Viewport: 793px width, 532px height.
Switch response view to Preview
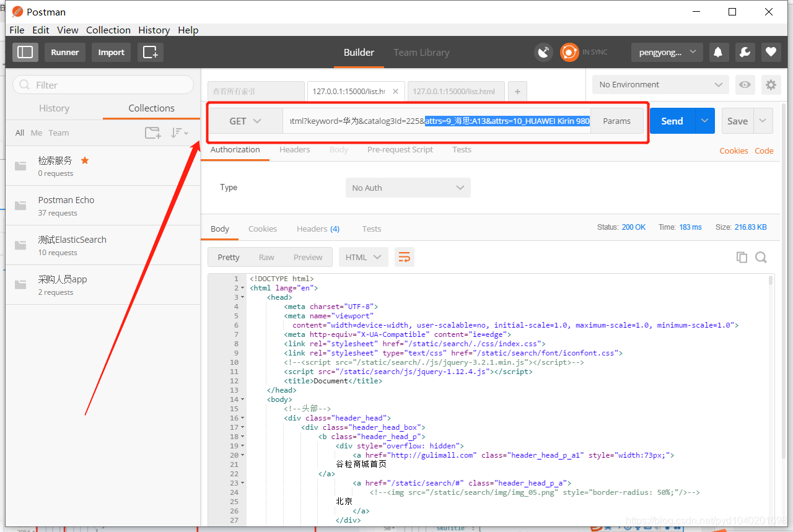coord(308,257)
